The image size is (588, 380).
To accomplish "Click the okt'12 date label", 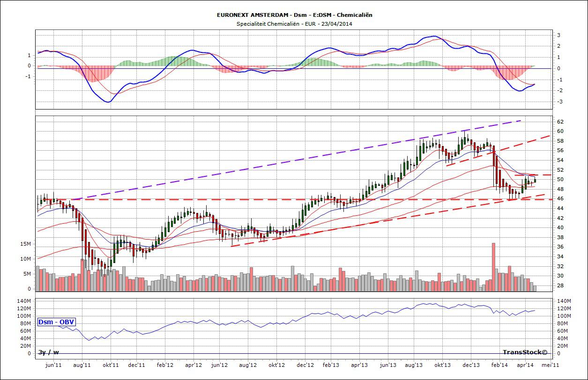I will (277, 365).
